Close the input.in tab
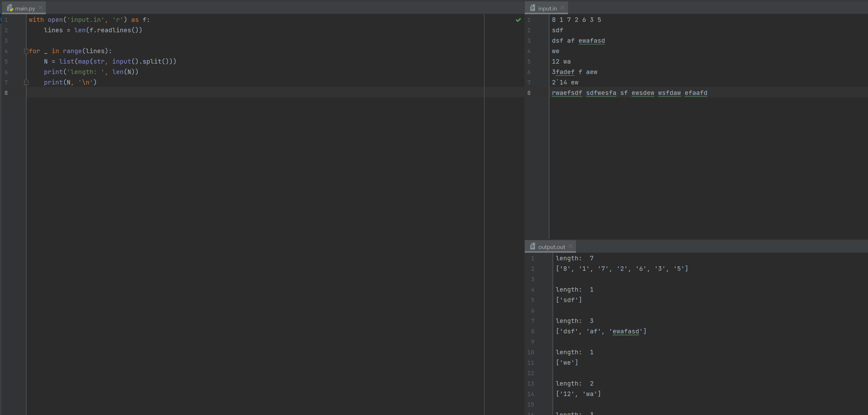 (x=562, y=8)
